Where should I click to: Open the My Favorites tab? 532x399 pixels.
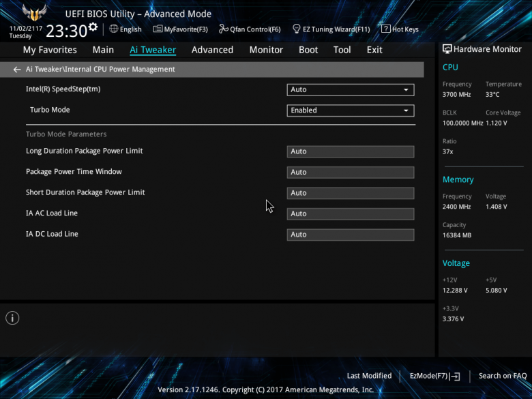[50, 50]
